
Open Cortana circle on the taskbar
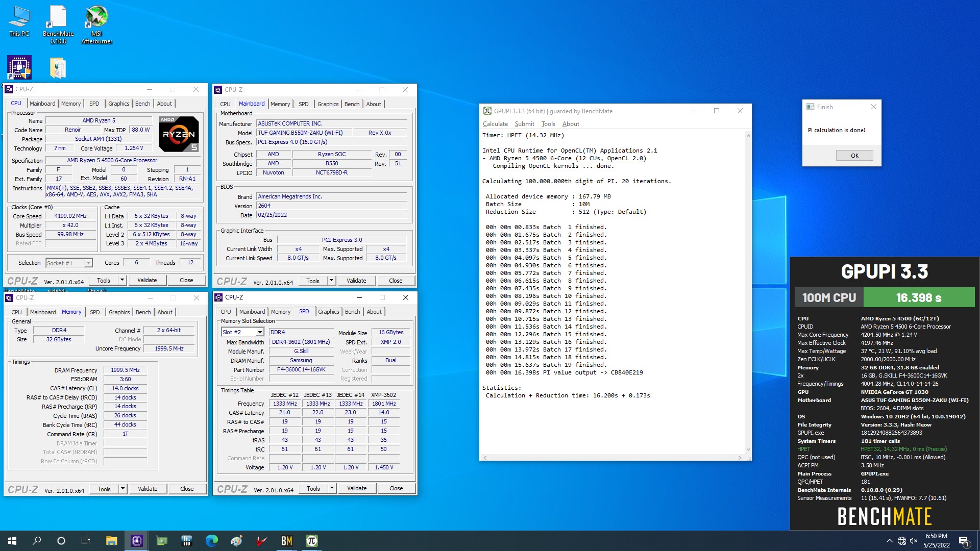[x=61, y=541]
